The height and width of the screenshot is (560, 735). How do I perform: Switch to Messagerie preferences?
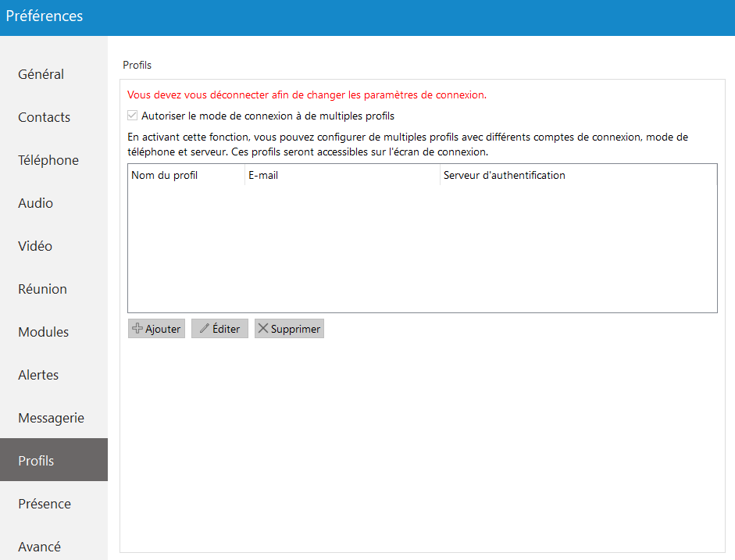53,418
